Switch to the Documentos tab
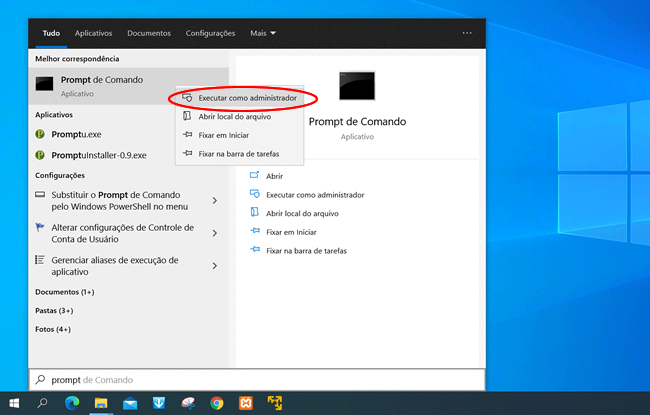 (149, 33)
